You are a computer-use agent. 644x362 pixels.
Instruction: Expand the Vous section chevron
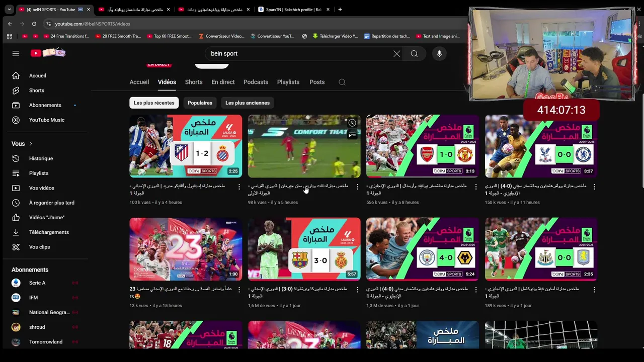point(31,144)
